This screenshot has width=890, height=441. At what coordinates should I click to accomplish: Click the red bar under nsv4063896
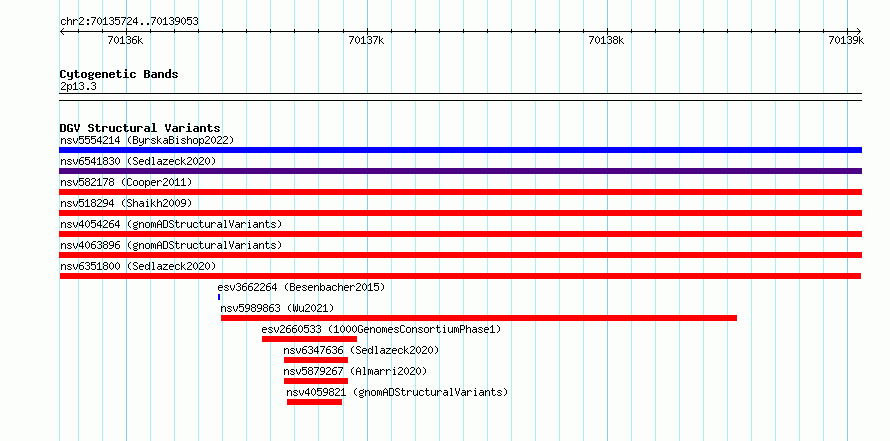tap(460, 255)
